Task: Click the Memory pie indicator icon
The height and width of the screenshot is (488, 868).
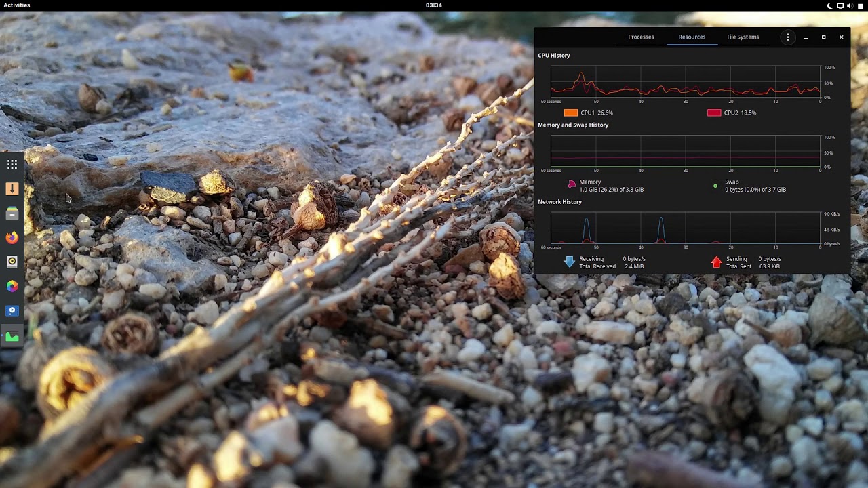Action: [x=572, y=184]
